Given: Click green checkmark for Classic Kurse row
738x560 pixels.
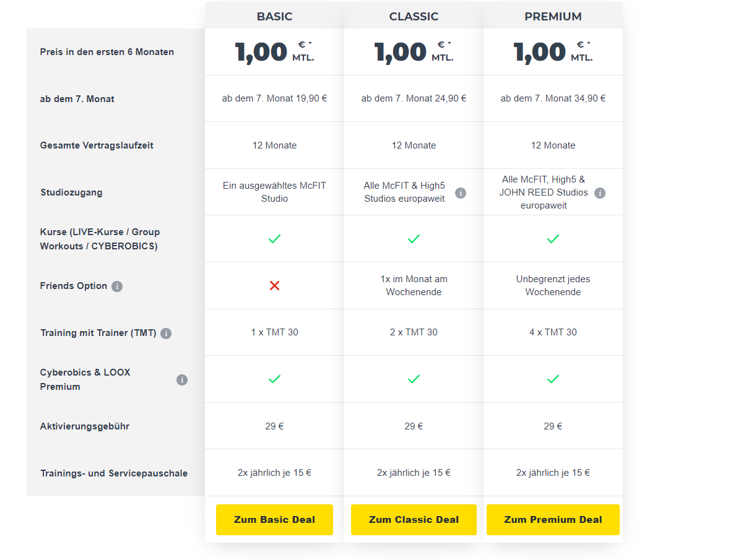Looking at the screenshot, I should coord(414,239).
